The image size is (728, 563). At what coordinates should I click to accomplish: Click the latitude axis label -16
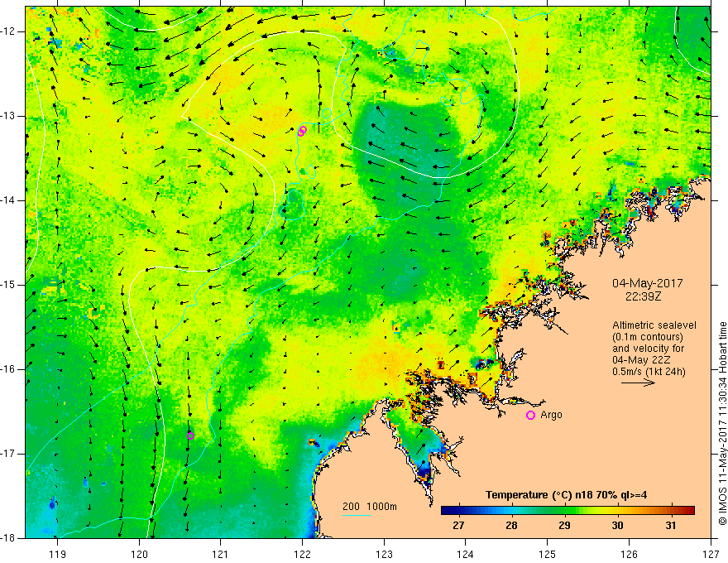coord(8,369)
